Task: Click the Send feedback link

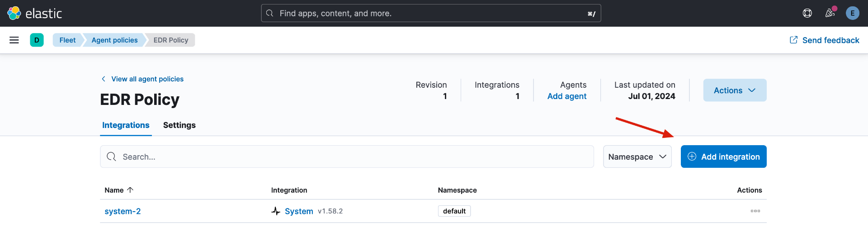Action: pos(825,40)
